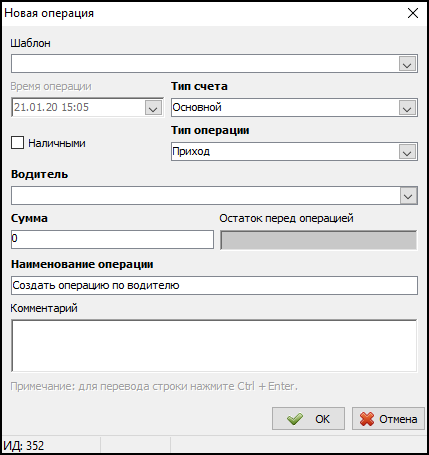Click inside the Комментарий text area

[x=214, y=346]
